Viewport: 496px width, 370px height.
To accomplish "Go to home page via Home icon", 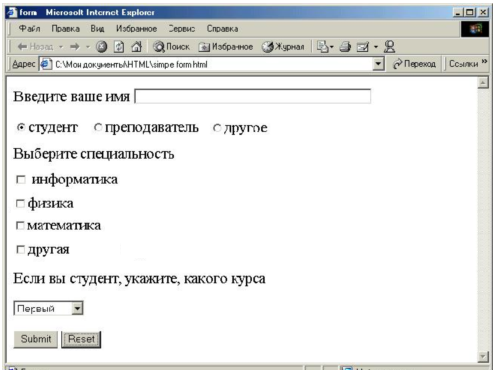I will (x=136, y=47).
